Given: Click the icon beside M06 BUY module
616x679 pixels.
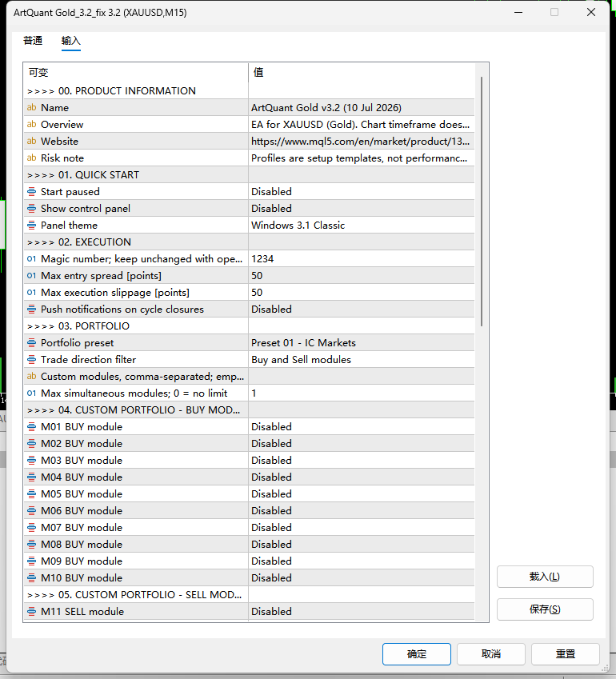Looking at the screenshot, I should [x=32, y=510].
